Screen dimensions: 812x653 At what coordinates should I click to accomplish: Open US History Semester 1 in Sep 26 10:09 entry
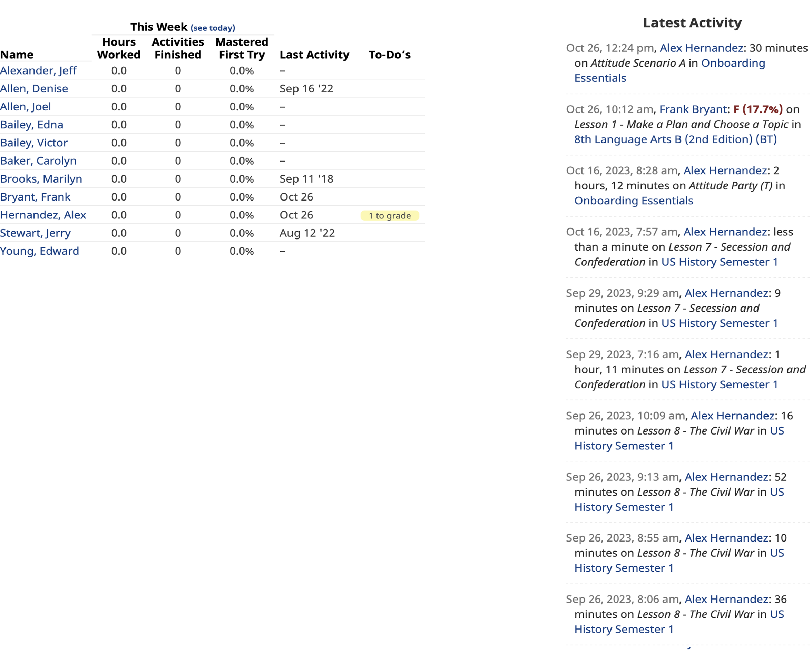click(679, 438)
